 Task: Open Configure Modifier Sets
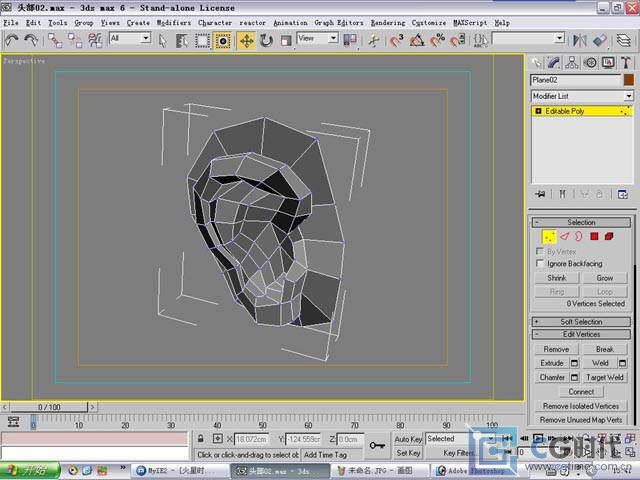point(623,194)
